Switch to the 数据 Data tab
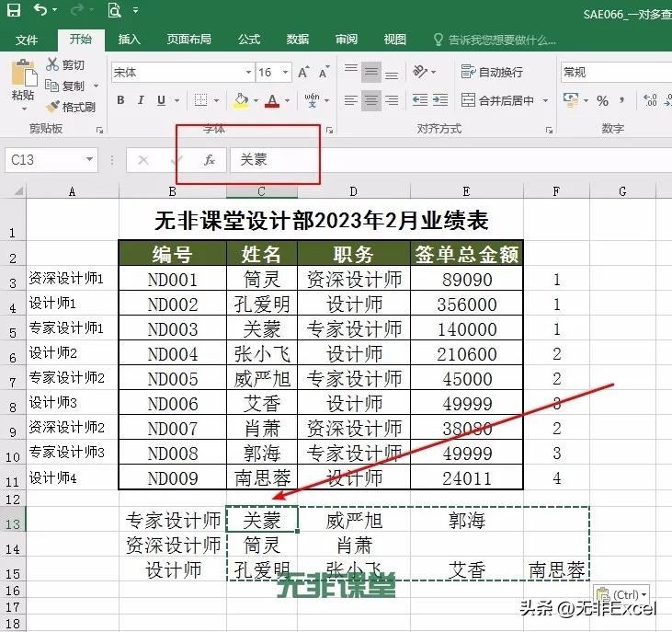Viewport: 672px width, 632px height. (298, 40)
